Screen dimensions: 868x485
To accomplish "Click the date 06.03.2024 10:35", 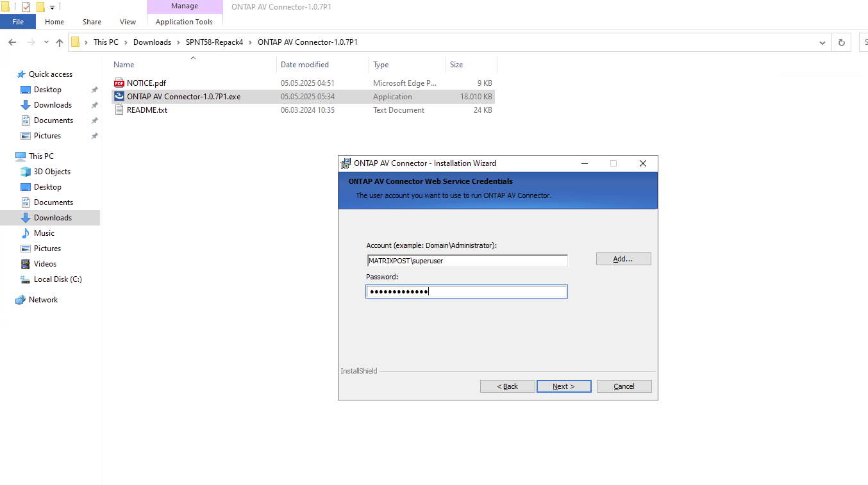I will (x=308, y=110).
